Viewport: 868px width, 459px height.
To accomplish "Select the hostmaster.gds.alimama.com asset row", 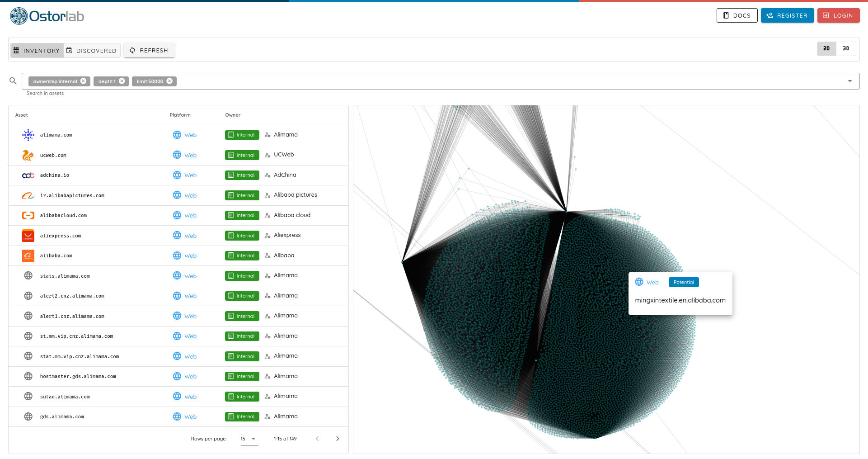I will click(178, 376).
